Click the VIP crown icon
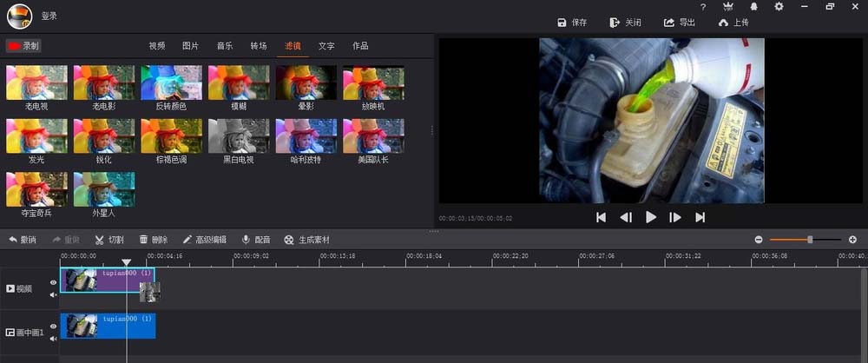Viewport: 868px width, 363px height. pos(728,7)
